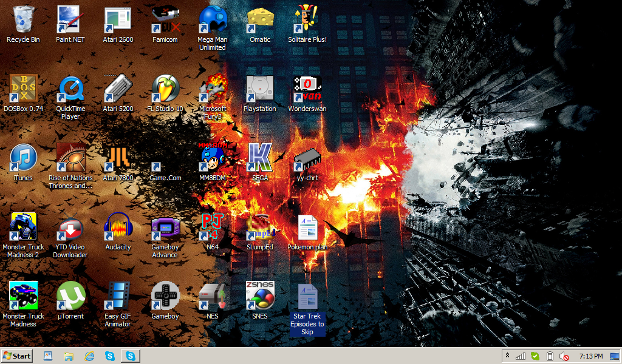Viewport: 622px width, 364px height.
Task: Click the 7:13 PM system clock
Action: coord(591,356)
